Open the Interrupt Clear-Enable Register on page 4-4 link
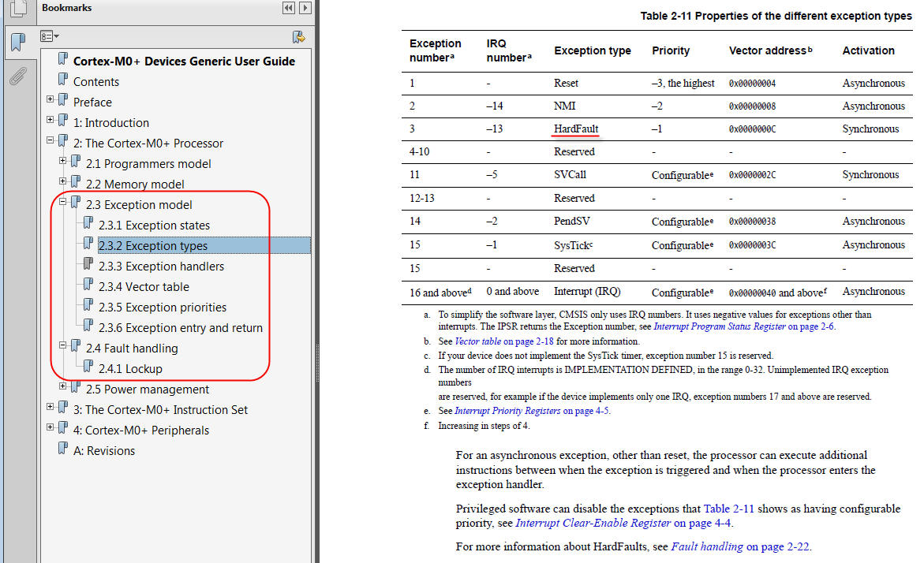924x563 pixels. tap(623, 523)
